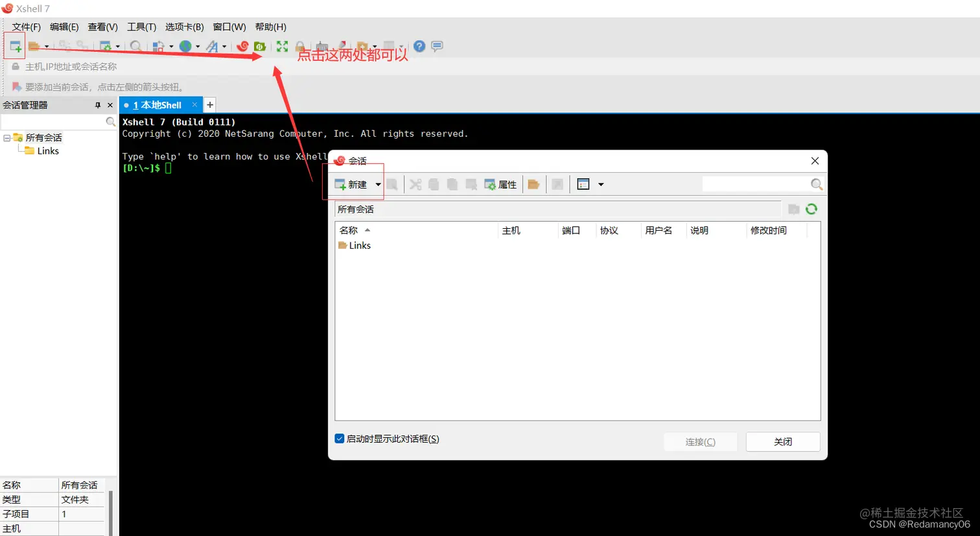
Task: Click the new session icon in main toolbar
Action: point(15,47)
